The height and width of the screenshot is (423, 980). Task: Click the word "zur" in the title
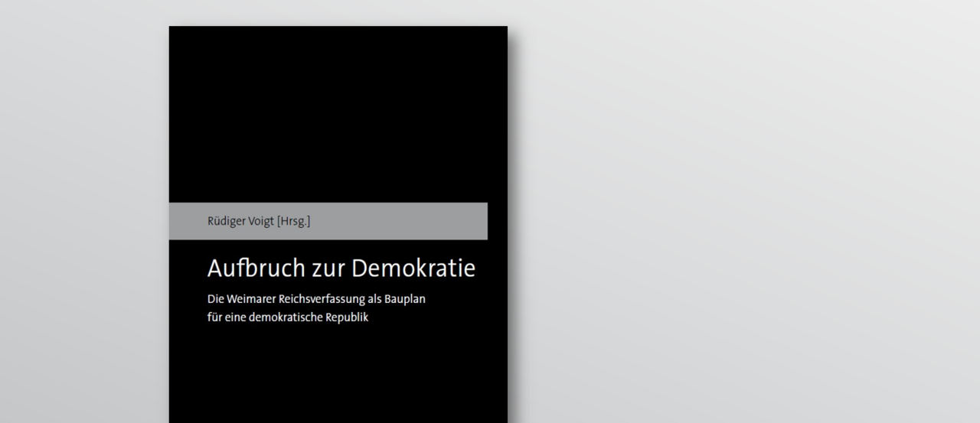click(328, 268)
